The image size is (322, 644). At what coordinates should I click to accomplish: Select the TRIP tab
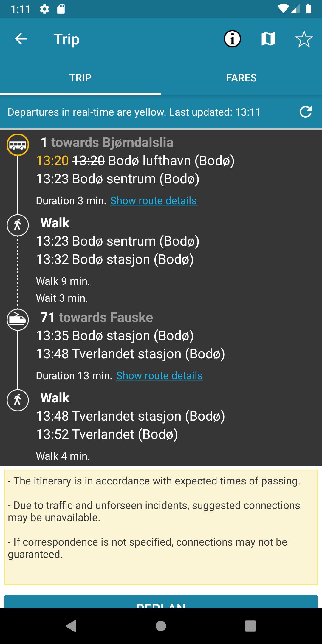80,78
